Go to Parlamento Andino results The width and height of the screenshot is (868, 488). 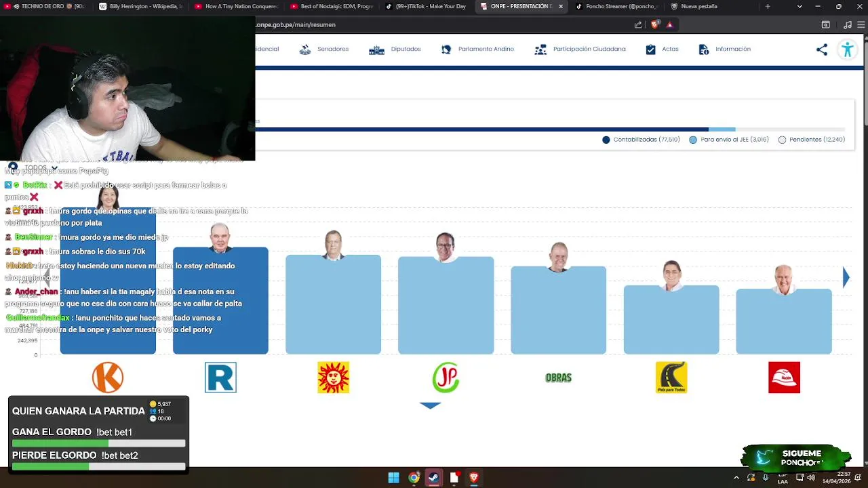coord(477,49)
